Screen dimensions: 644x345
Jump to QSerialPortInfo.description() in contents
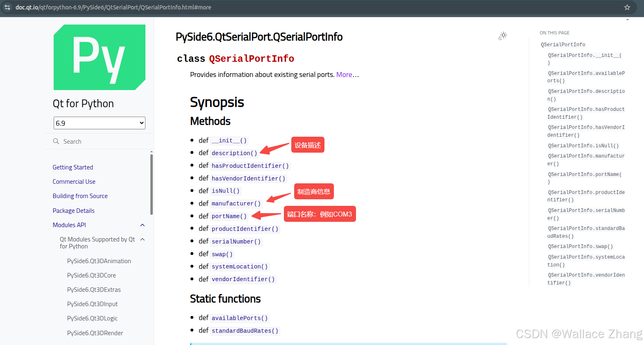[x=586, y=95]
